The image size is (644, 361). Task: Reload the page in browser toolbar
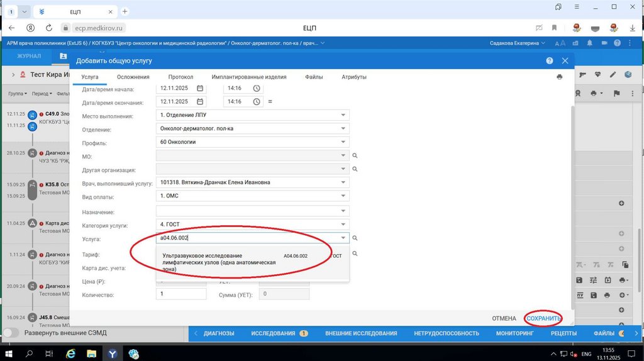pyautogui.click(x=49, y=28)
